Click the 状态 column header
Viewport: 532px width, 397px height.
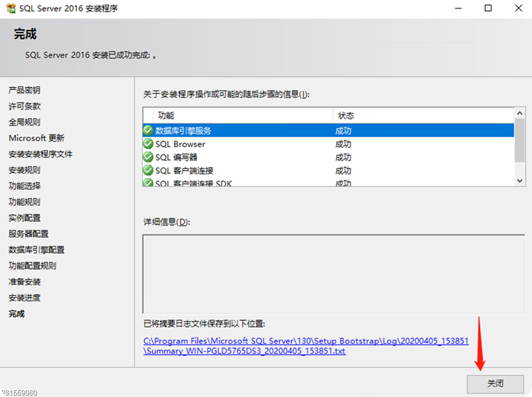pyautogui.click(x=424, y=116)
